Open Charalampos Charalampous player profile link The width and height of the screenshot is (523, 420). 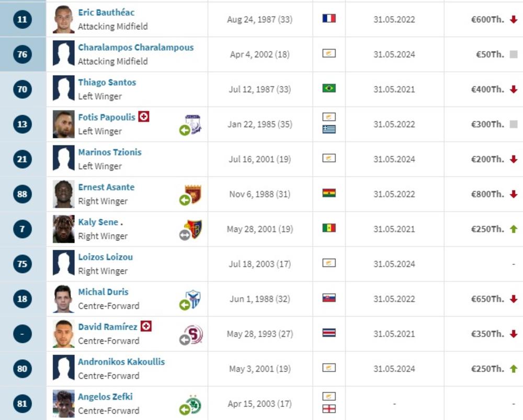135,47
